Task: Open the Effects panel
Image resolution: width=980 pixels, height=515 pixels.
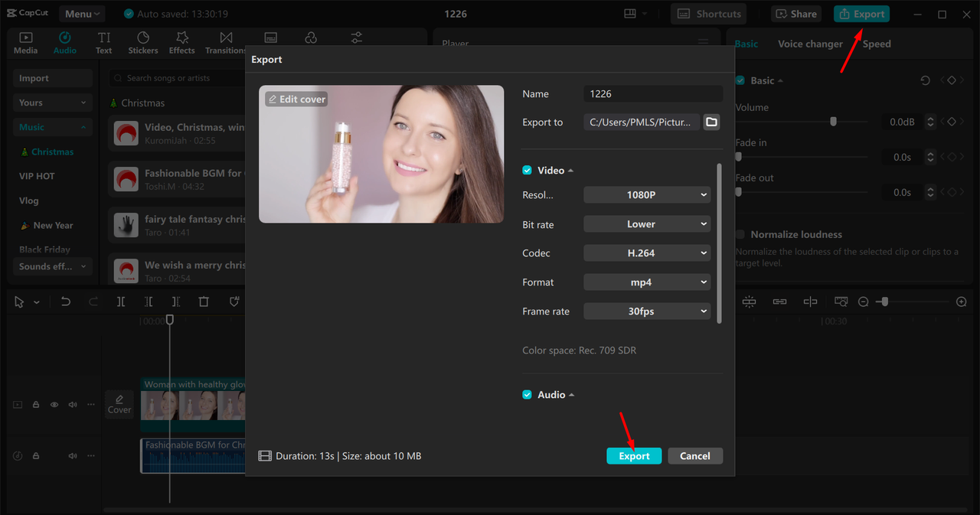Action: click(x=182, y=43)
